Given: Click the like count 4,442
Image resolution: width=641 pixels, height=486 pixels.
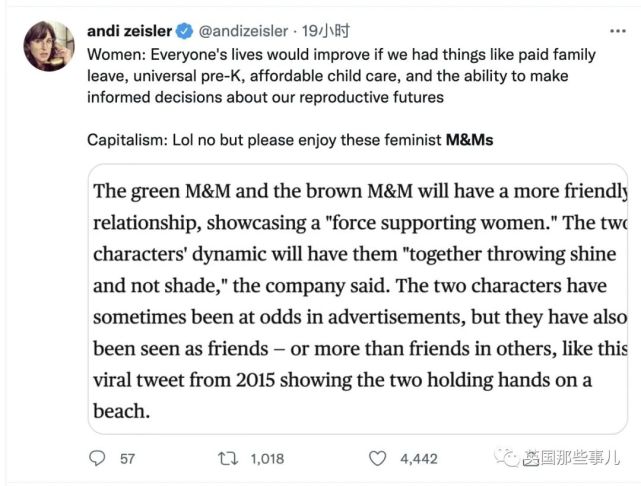Looking at the screenshot, I should click(418, 459).
